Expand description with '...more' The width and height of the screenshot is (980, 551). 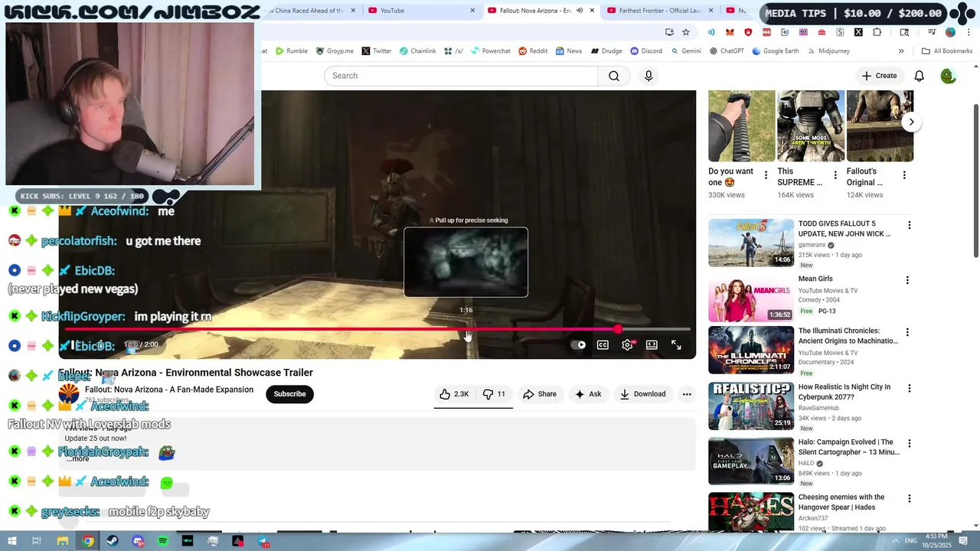pyautogui.click(x=77, y=458)
